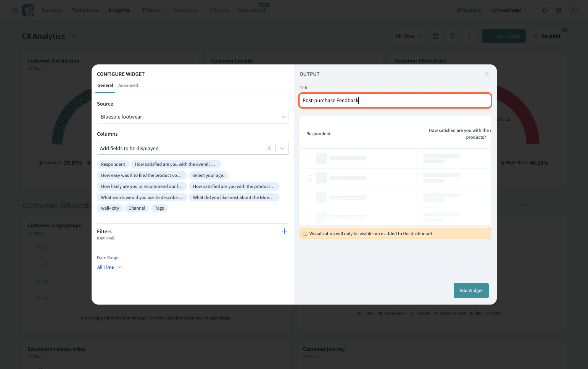Tick the third respondent row checkbox
This screenshot has height=369, width=588.
coord(310,197)
